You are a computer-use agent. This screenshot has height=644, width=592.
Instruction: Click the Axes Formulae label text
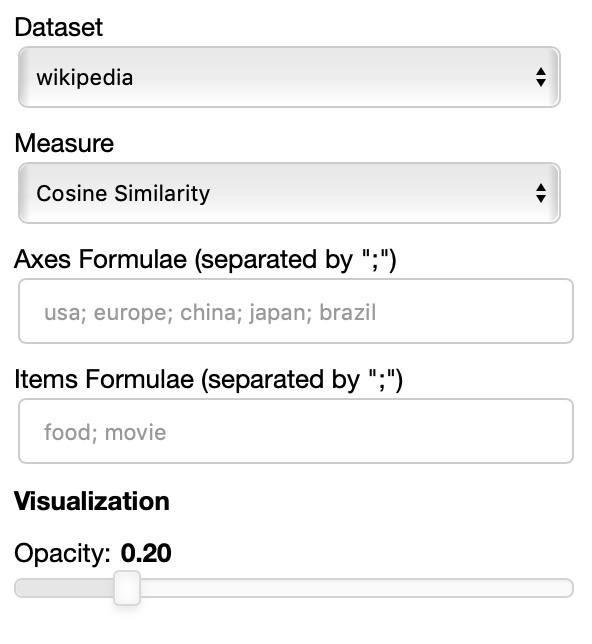[x=205, y=260]
